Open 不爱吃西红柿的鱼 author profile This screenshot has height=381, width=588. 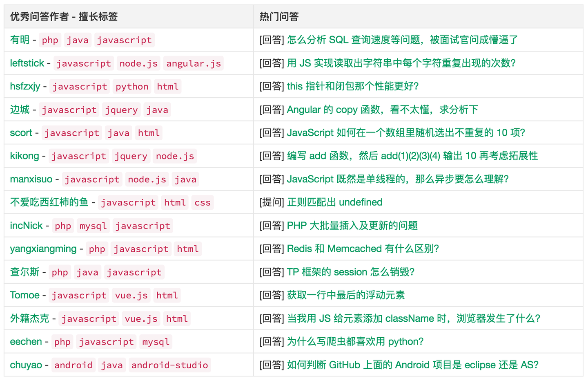49,202
